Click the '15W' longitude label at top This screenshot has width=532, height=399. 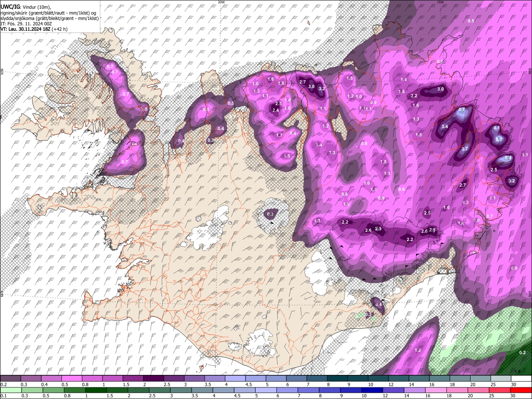point(440,2)
